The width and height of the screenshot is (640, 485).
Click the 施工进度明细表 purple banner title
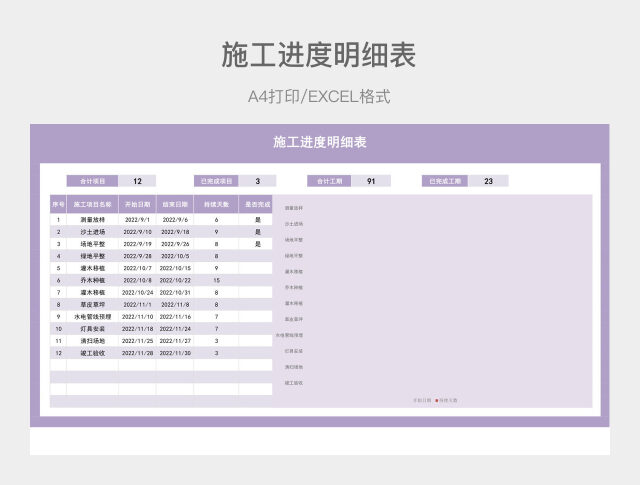pyautogui.click(x=320, y=142)
